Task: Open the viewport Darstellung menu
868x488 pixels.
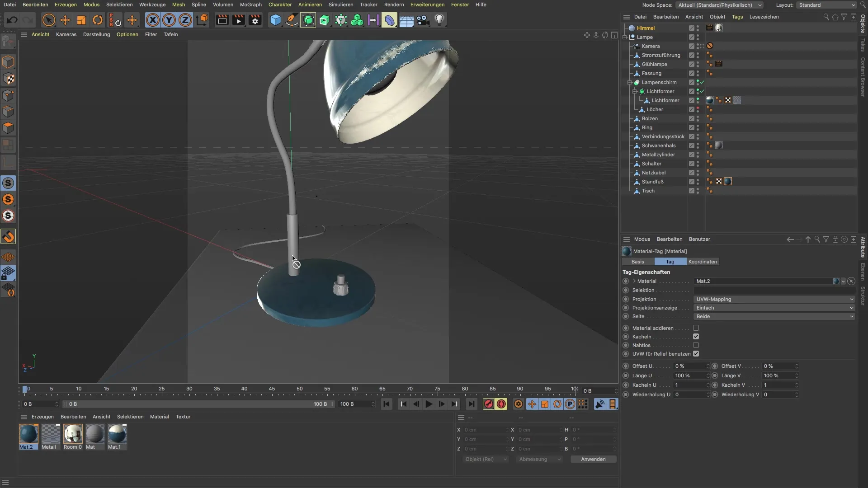Action: tap(96, 34)
